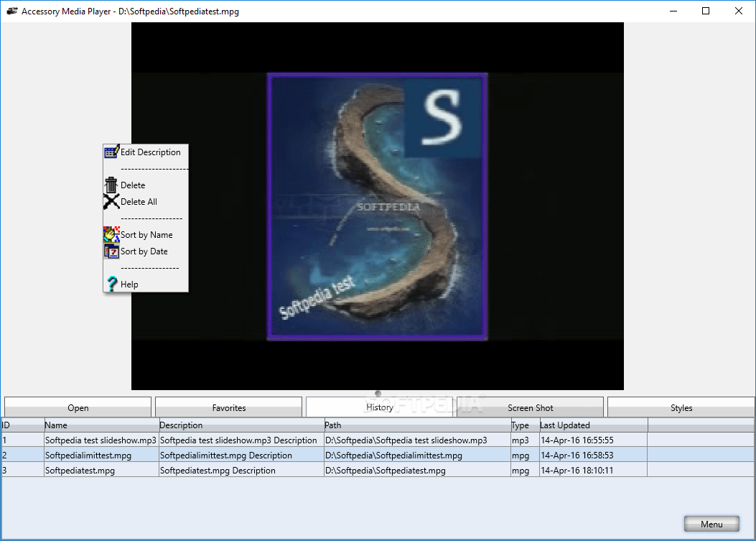The width and height of the screenshot is (756, 541).
Task: Click ID cell of row 1
Action: (23, 440)
